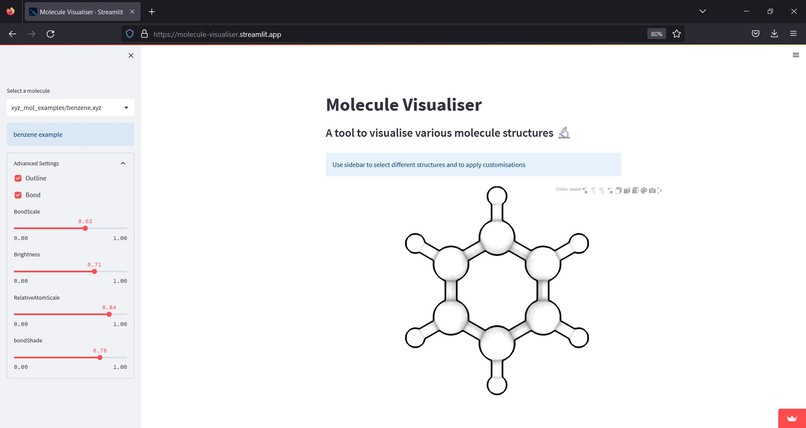806x428 pixels.
Task: Click the Outline checkbox label text
Action: 36,178
